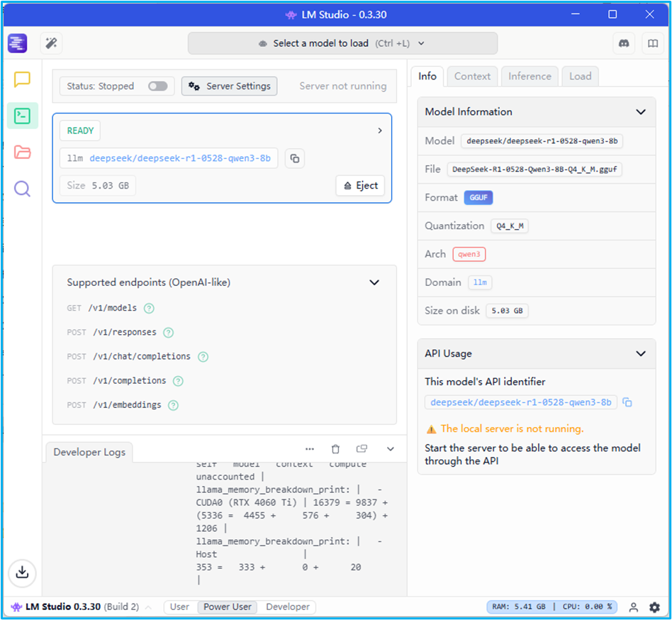This screenshot has width=672, height=620.
Task: Click the Q4_K_M quantization value
Action: pos(510,226)
